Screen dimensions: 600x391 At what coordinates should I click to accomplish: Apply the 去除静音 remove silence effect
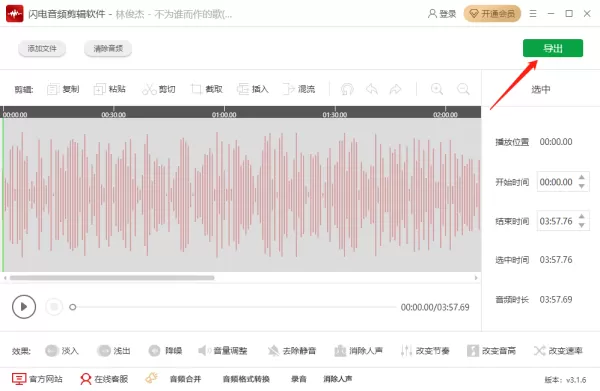point(292,350)
